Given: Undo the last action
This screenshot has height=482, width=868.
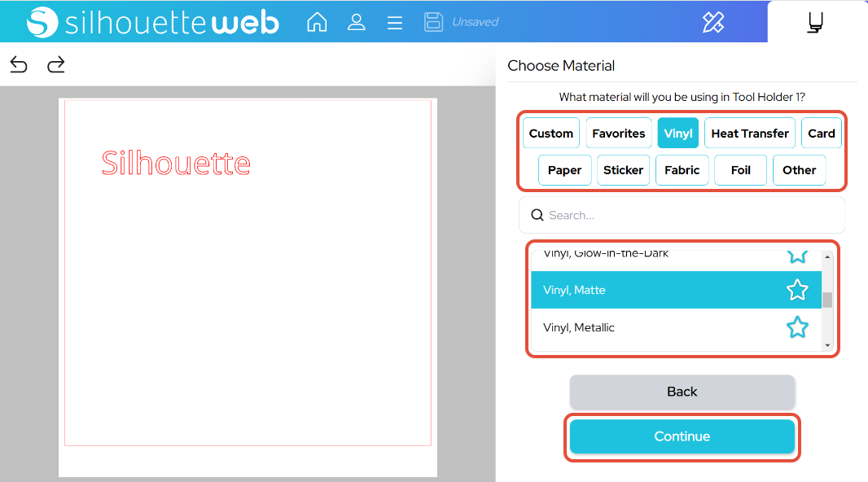Looking at the screenshot, I should 19,65.
